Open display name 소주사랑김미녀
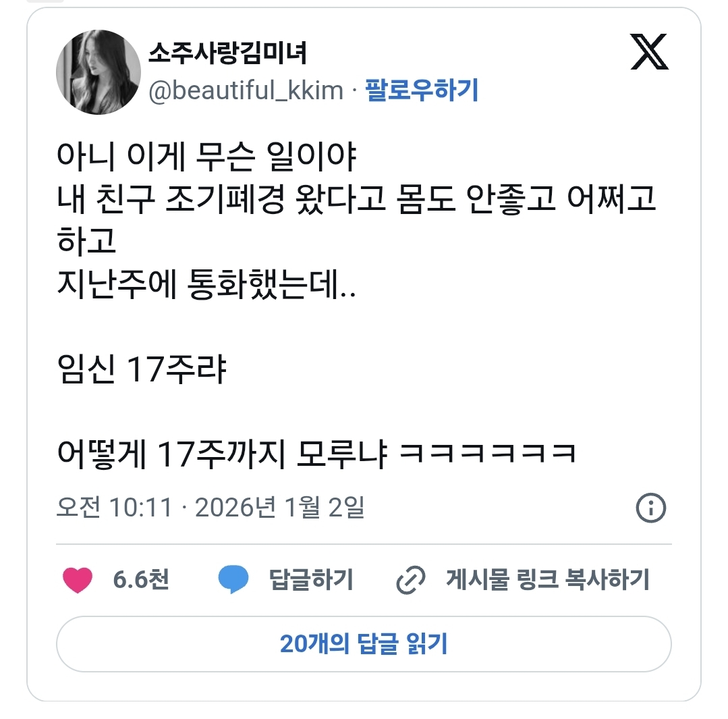The width and height of the screenshot is (728, 719). pos(227,53)
